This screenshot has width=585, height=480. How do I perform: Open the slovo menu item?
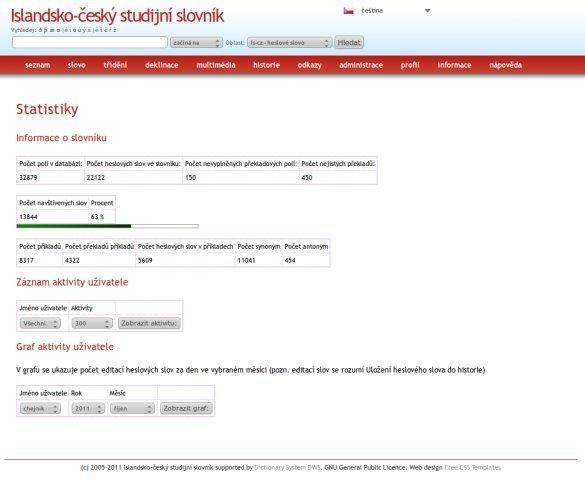coord(76,65)
